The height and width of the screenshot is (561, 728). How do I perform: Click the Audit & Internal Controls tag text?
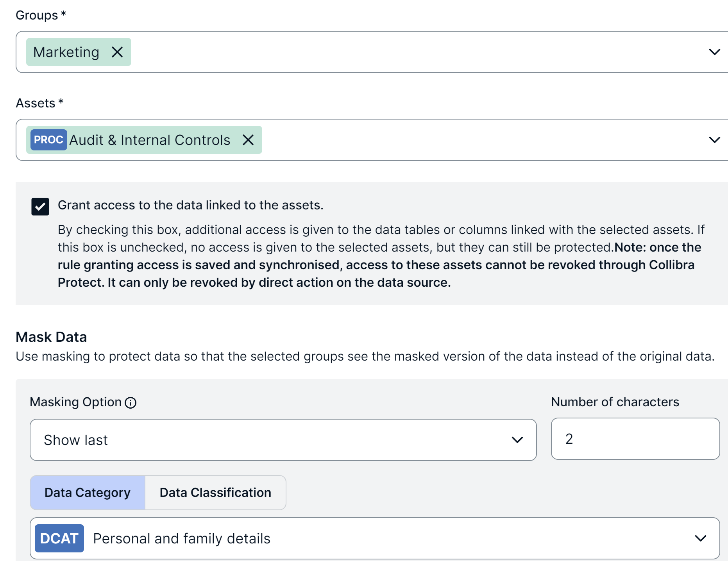point(150,140)
